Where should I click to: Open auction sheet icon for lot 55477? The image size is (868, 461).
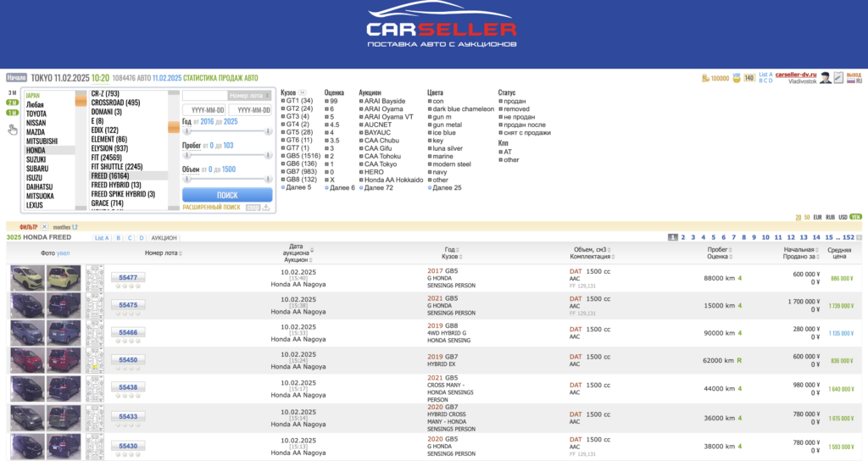pyautogui.click(x=95, y=278)
